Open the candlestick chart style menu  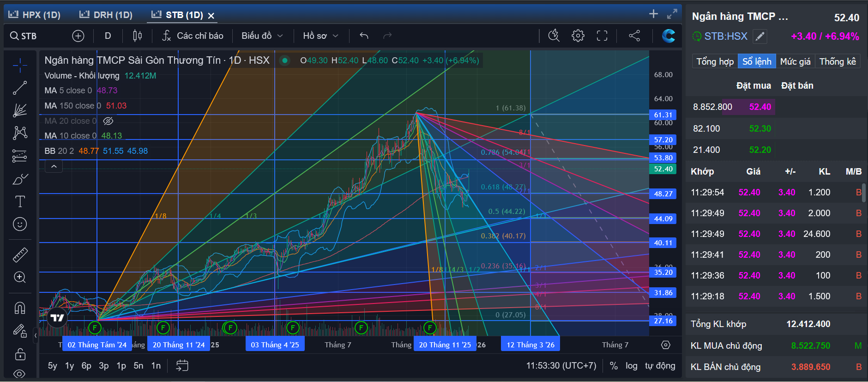137,36
